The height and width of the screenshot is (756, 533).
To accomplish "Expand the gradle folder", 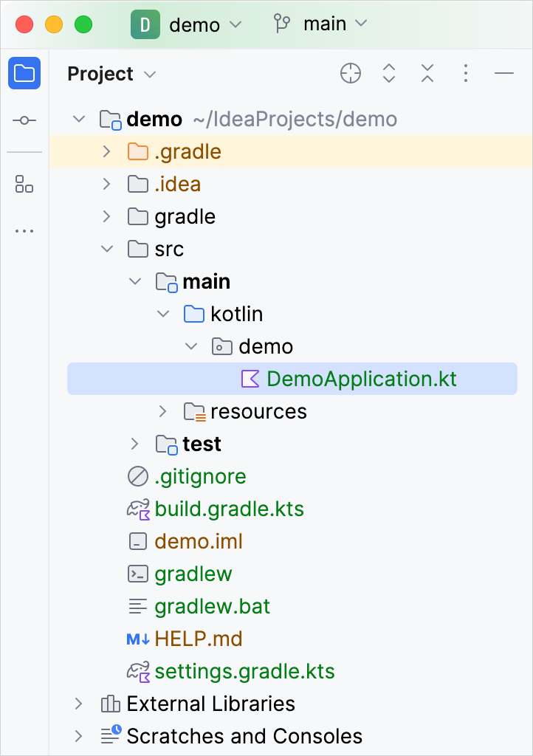I will pyautogui.click(x=107, y=216).
